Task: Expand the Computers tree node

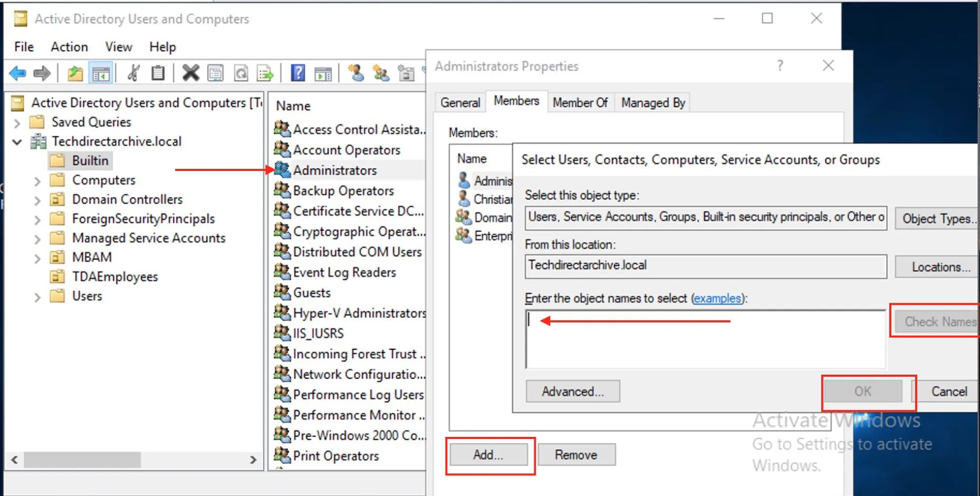Action: click(37, 181)
